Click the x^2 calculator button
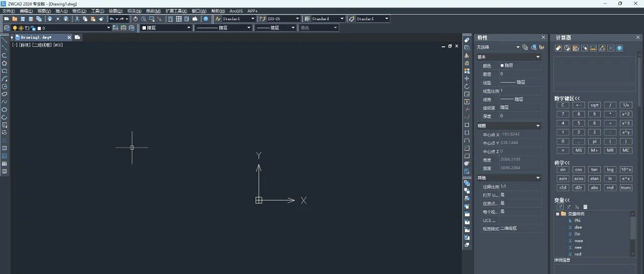 [x=626, y=114]
